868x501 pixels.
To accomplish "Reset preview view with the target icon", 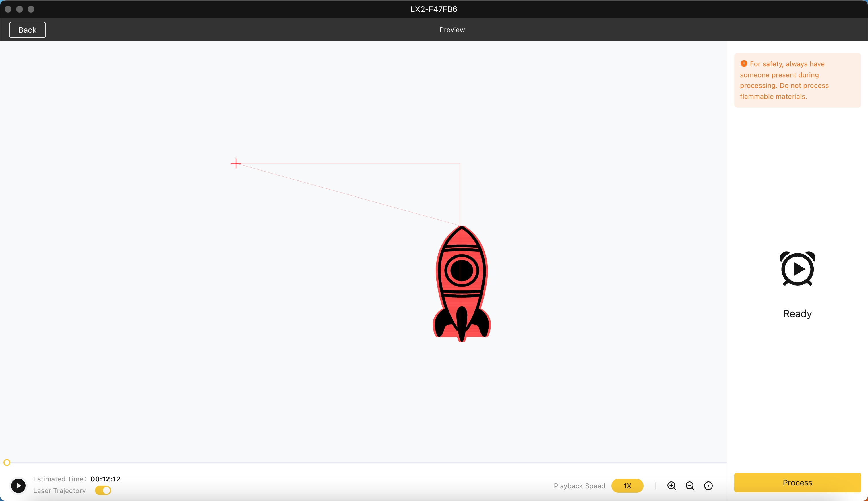I will [708, 486].
